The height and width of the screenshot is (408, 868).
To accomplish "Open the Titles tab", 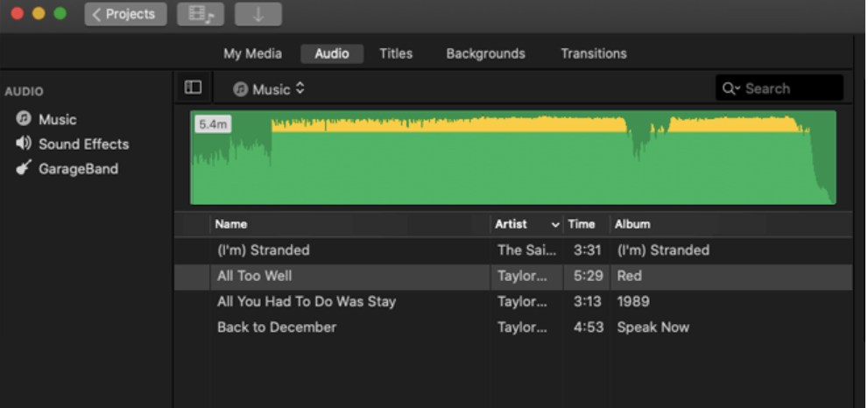I will coord(396,53).
